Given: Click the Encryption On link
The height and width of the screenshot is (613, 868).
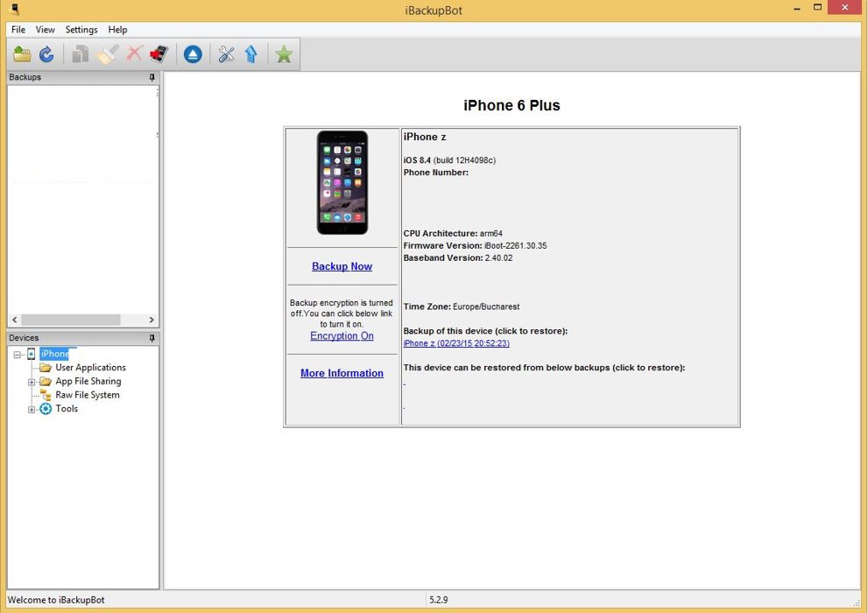Looking at the screenshot, I should pos(342,335).
